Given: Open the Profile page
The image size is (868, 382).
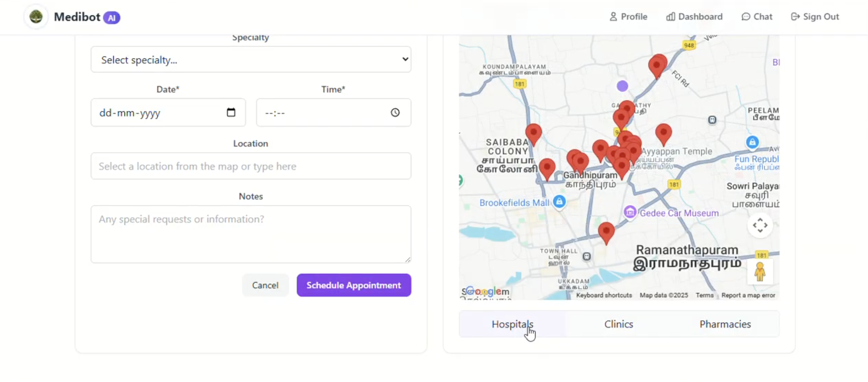Looking at the screenshot, I should coord(628,16).
